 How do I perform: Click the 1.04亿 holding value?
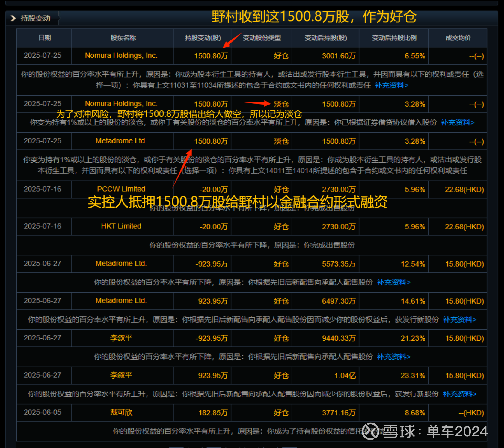point(345,376)
